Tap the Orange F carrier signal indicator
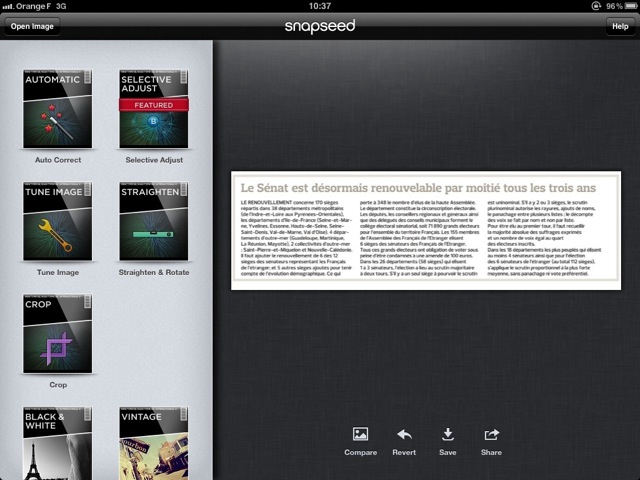640x480 pixels. [30, 6]
